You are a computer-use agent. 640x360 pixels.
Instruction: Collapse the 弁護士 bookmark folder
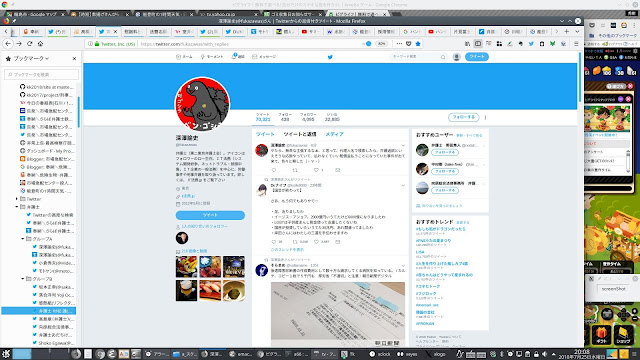pyautogui.click(x=17, y=207)
